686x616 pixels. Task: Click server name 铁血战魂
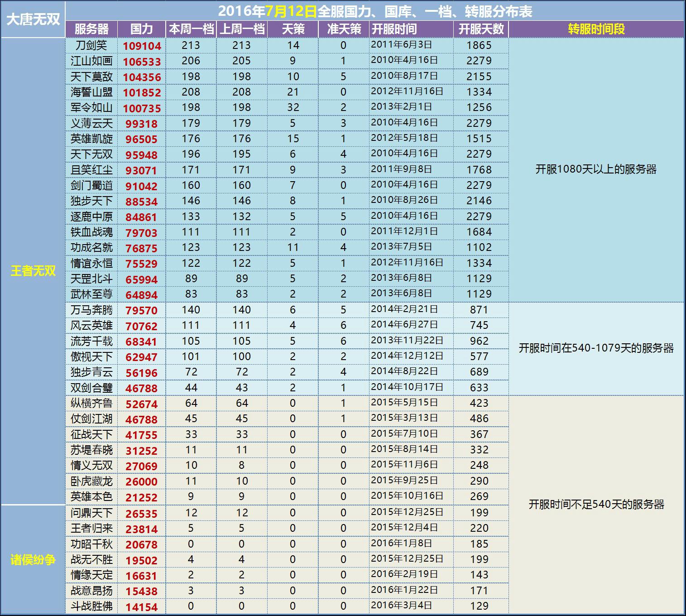tap(91, 232)
